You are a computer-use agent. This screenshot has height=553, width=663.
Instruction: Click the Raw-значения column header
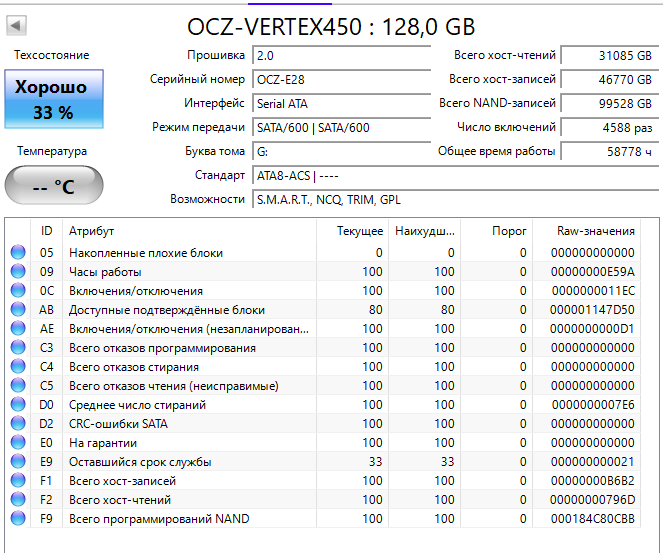click(x=586, y=231)
